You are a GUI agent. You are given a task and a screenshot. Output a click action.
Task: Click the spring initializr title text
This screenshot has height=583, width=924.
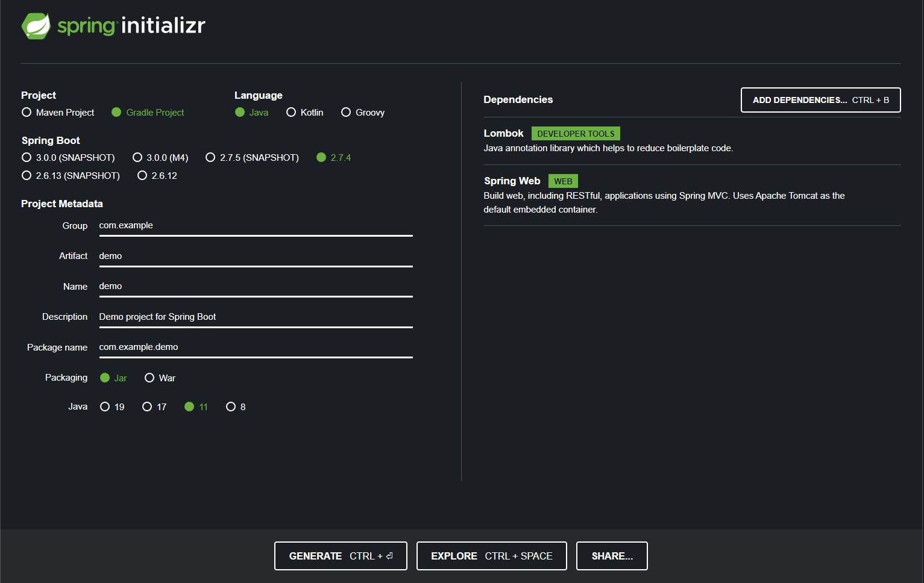pyautogui.click(x=131, y=25)
